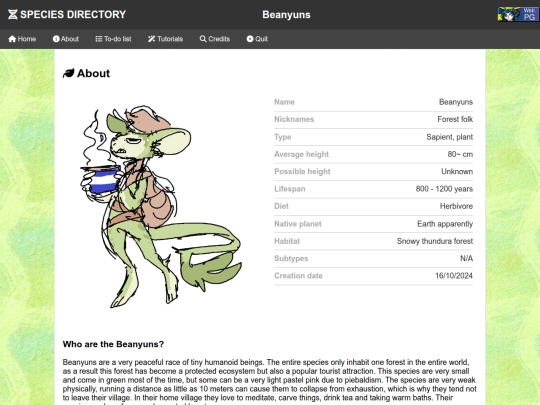This screenshot has width=540, height=405.
Task: Click the Home house icon
Action: [12, 39]
